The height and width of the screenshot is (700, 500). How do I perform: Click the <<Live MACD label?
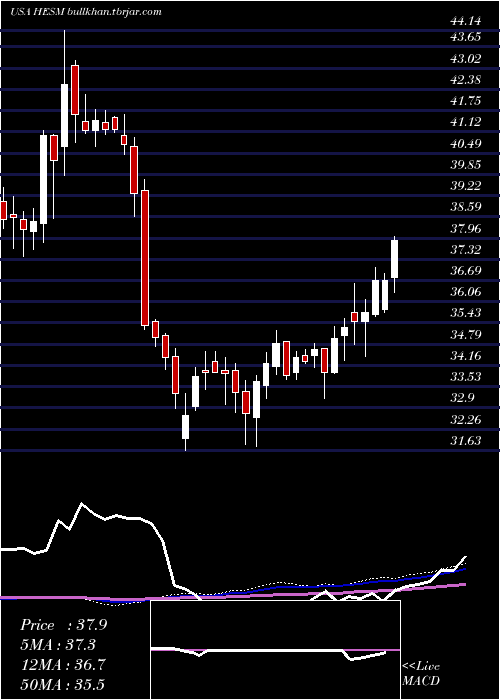pyautogui.click(x=421, y=674)
